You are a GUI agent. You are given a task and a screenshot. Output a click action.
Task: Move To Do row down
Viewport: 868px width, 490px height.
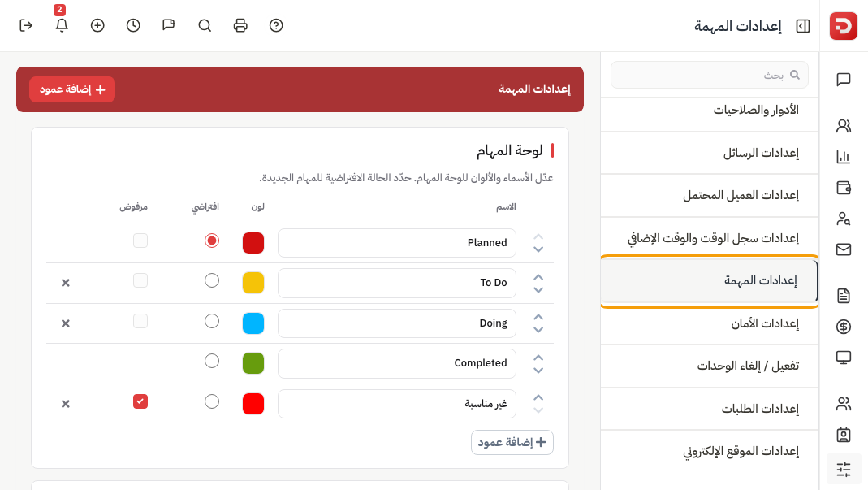538,290
